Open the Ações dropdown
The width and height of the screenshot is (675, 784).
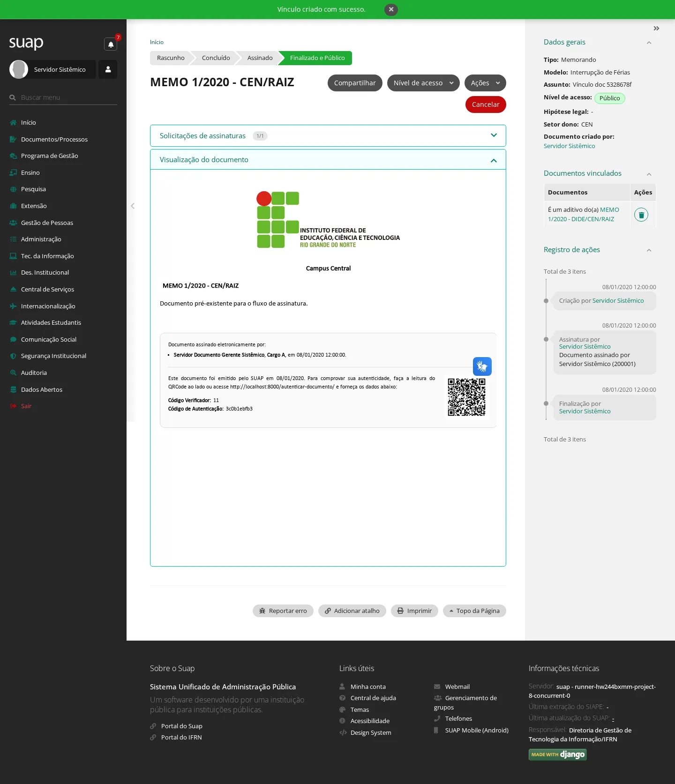[485, 83]
